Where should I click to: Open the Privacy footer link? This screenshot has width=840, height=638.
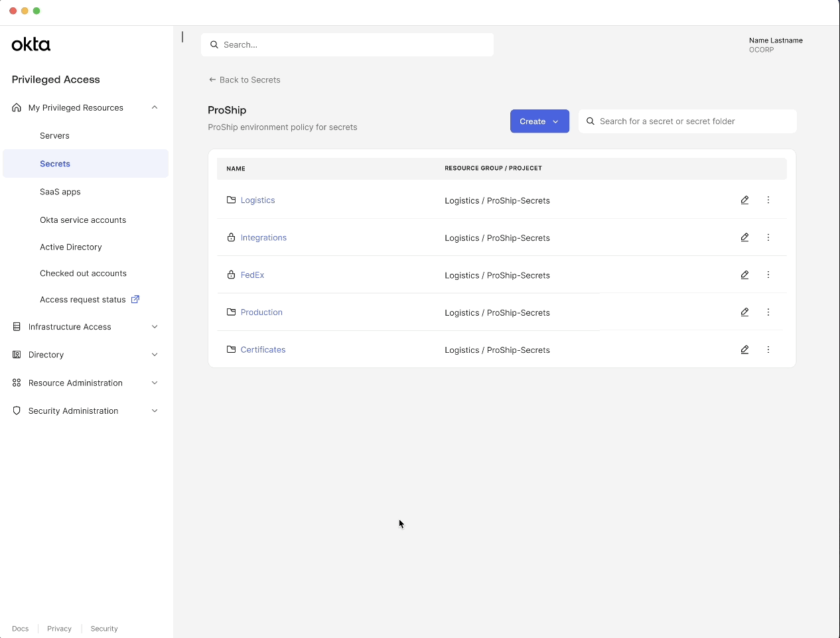(x=59, y=629)
